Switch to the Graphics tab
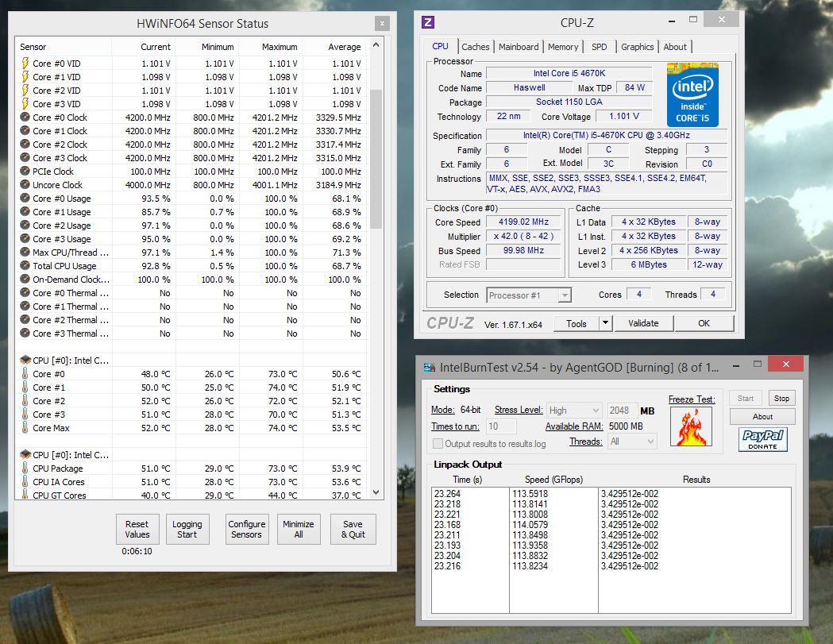This screenshot has height=644, width=833. (x=637, y=47)
